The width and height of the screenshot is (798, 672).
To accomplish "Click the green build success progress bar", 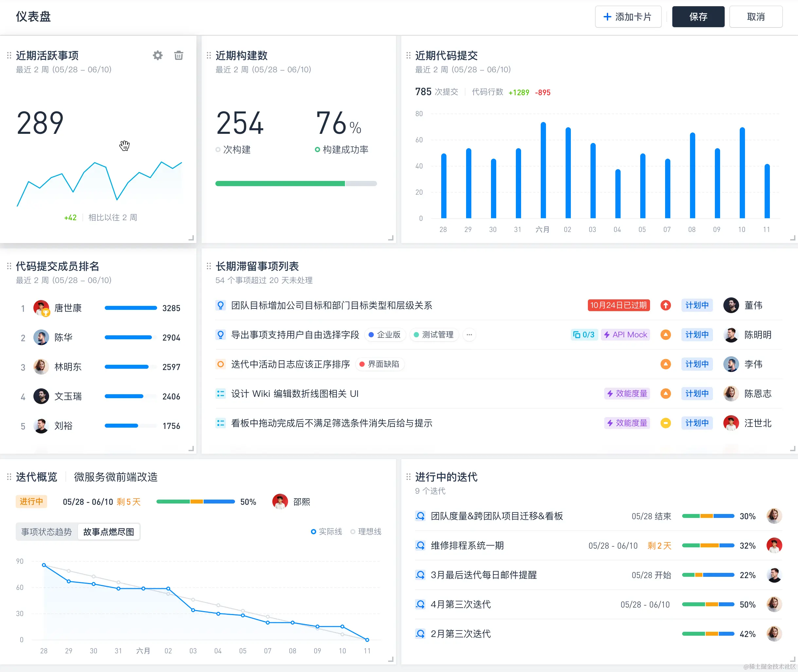I will (x=280, y=184).
